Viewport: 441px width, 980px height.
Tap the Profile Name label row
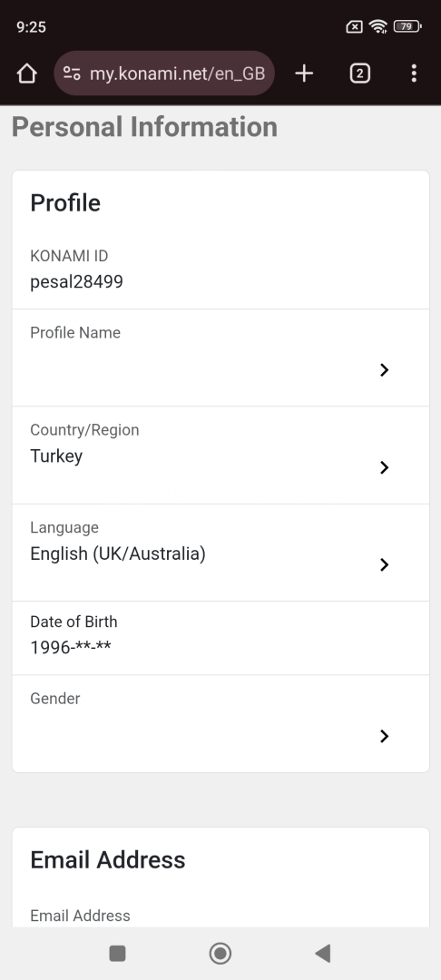220,358
